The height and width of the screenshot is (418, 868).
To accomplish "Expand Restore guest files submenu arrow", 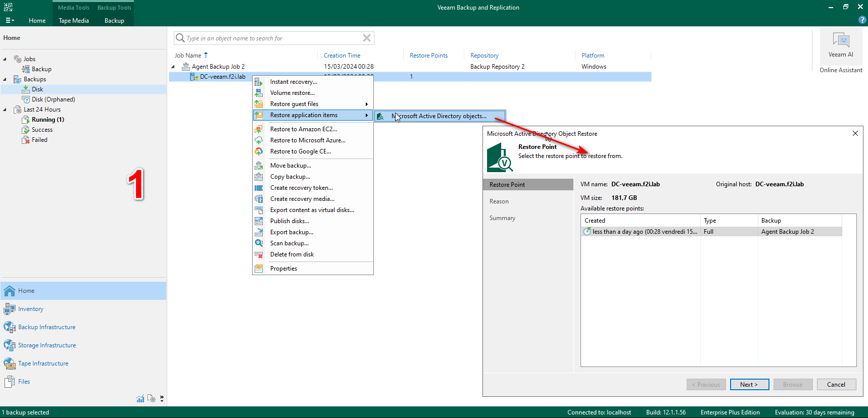I will click(x=367, y=104).
